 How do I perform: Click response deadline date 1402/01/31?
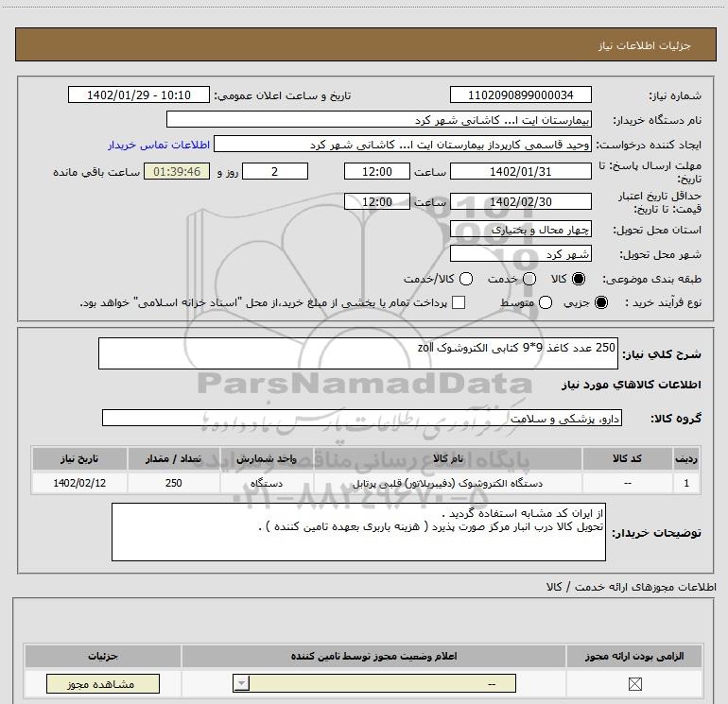click(x=520, y=171)
